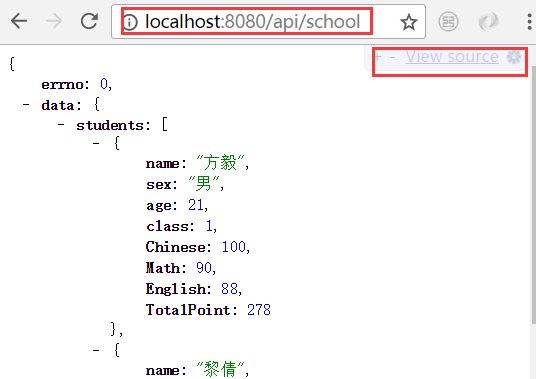Click the TotalPoint value 278

click(x=259, y=310)
